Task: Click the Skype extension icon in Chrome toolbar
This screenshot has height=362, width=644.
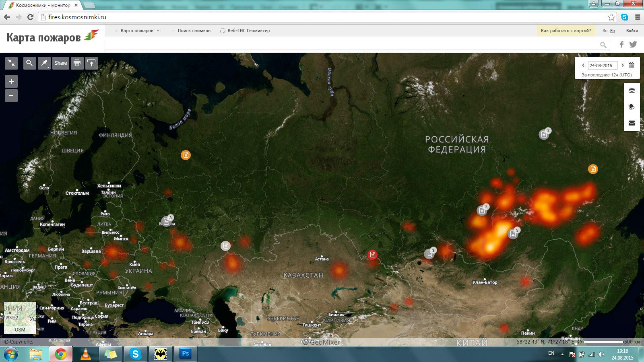Action: click(x=625, y=17)
